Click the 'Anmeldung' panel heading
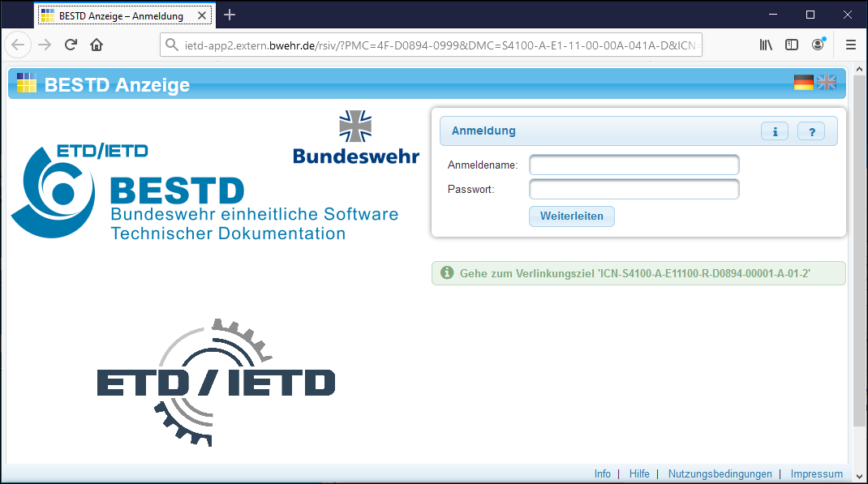The image size is (868, 484). click(483, 131)
